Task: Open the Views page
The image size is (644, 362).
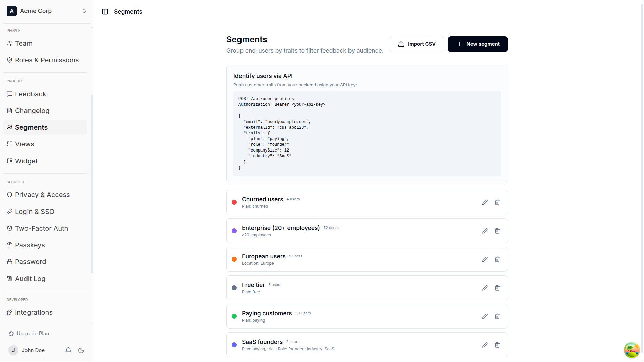Action: coord(45,144)
